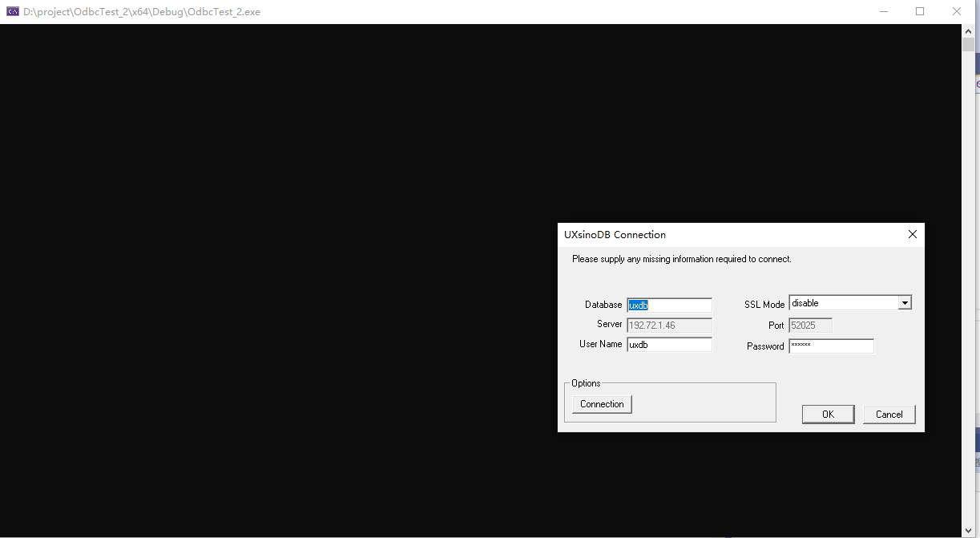Maximize the OdbcTest_2.exe console window
980x538 pixels.
click(x=920, y=11)
